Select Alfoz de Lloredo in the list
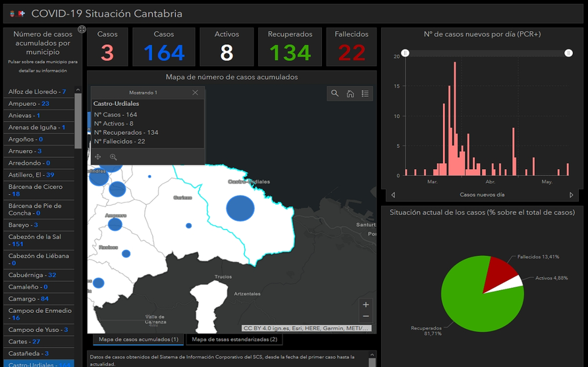This screenshot has height=367, width=588. (x=39, y=92)
